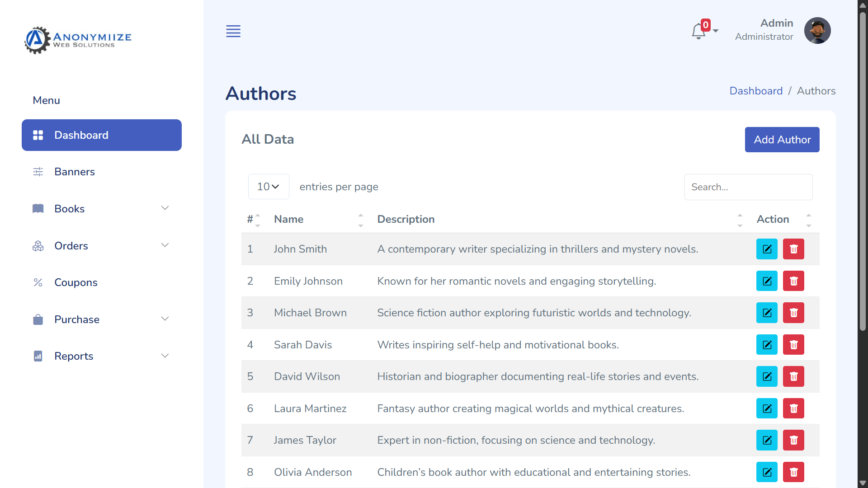
Task: Sort table by Name column arrows
Action: (361, 220)
